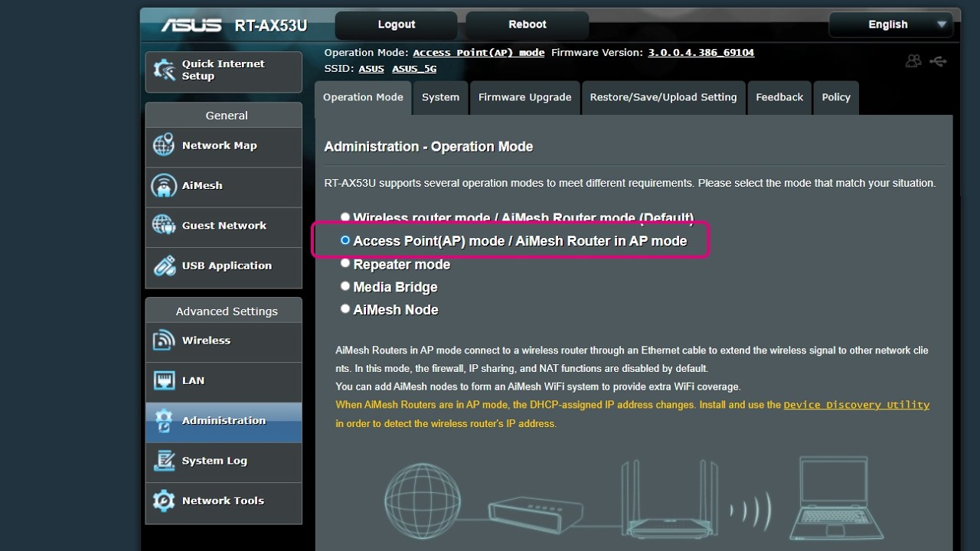Image resolution: width=980 pixels, height=551 pixels.
Task: Click the Network Tools gear icon
Action: [164, 500]
